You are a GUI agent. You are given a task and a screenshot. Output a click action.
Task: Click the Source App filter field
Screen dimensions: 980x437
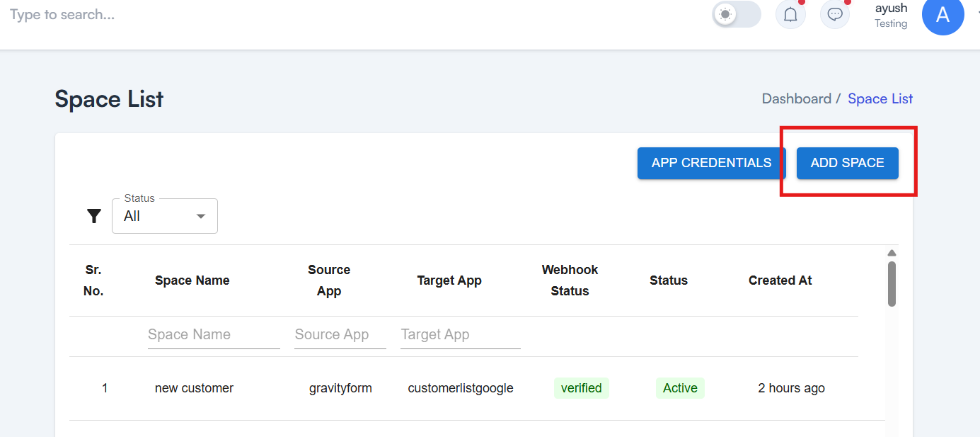(340, 334)
